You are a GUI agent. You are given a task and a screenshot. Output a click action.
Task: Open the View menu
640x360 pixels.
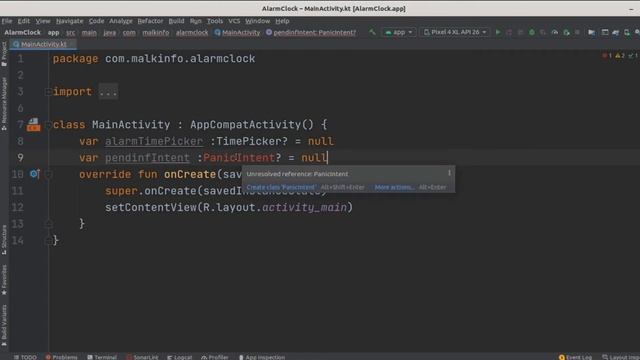[42, 21]
